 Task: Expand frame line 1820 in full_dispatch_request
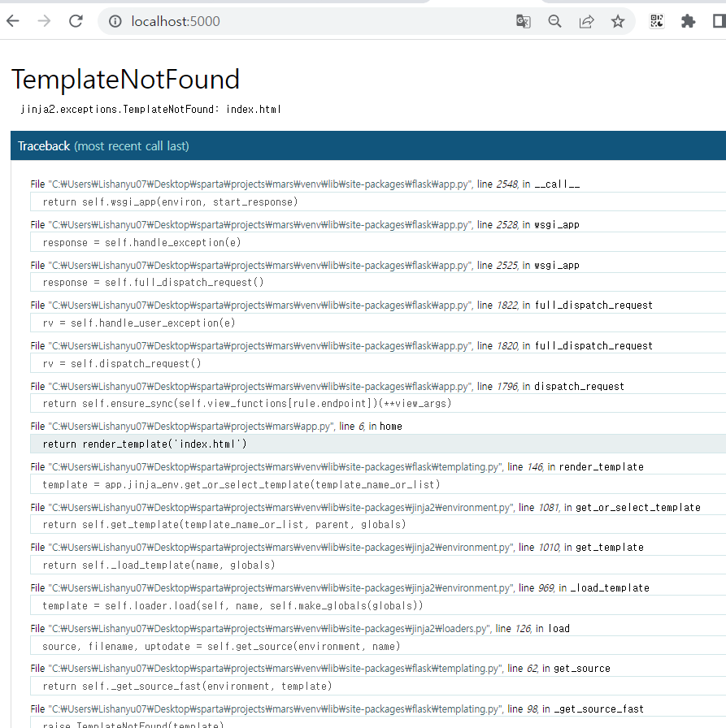pos(341,346)
